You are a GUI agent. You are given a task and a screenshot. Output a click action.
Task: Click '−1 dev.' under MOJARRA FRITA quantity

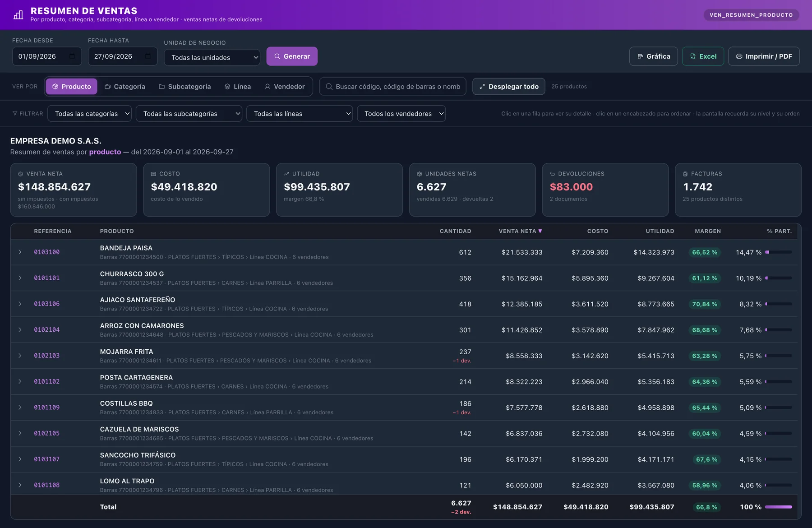pos(462,361)
